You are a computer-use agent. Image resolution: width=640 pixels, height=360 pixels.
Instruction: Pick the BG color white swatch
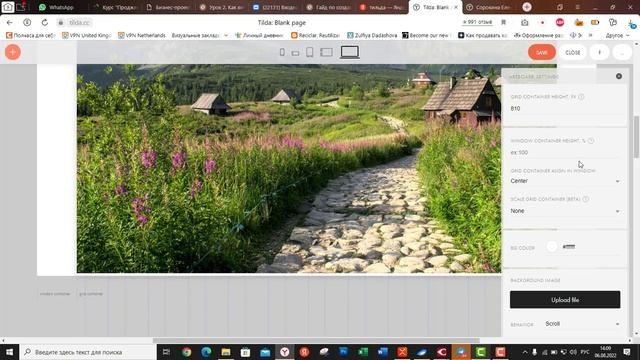552,247
